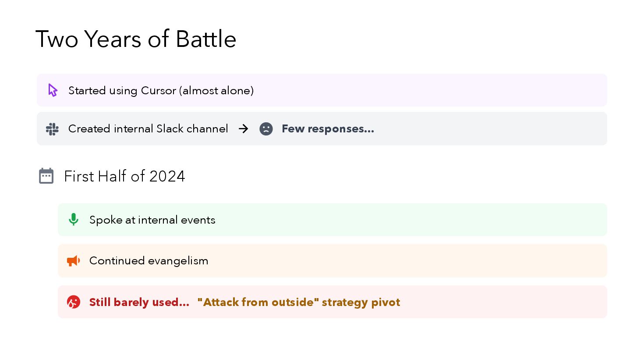Click the red crying face icon

74,302
